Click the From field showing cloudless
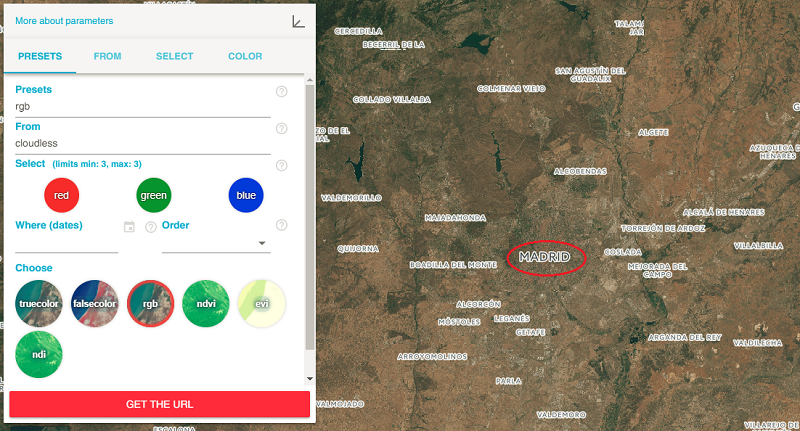This screenshot has height=431, width=800. (x=143, y=144)
